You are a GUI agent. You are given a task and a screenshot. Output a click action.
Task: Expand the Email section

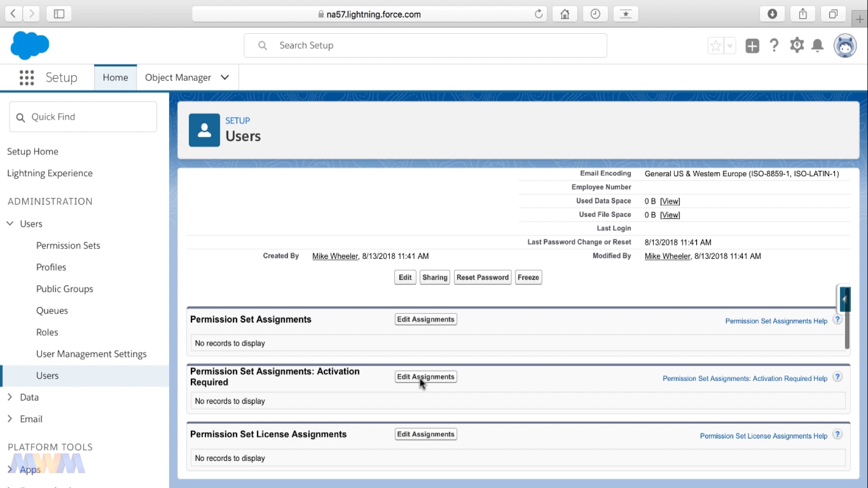point(10,419)
